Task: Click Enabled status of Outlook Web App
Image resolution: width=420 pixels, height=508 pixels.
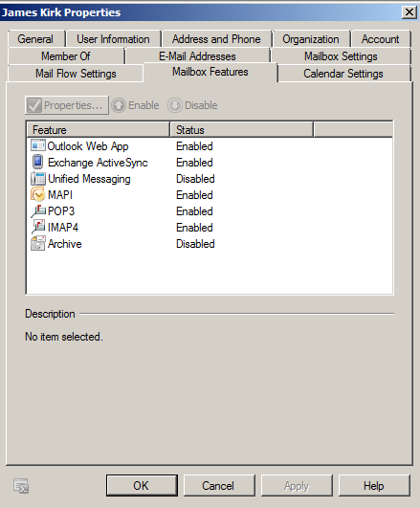Action: [x=194, y=146]
